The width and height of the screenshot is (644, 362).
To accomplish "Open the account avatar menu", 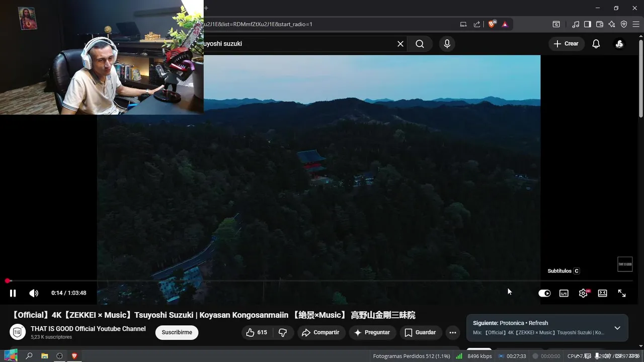I will tap(619, 44).
